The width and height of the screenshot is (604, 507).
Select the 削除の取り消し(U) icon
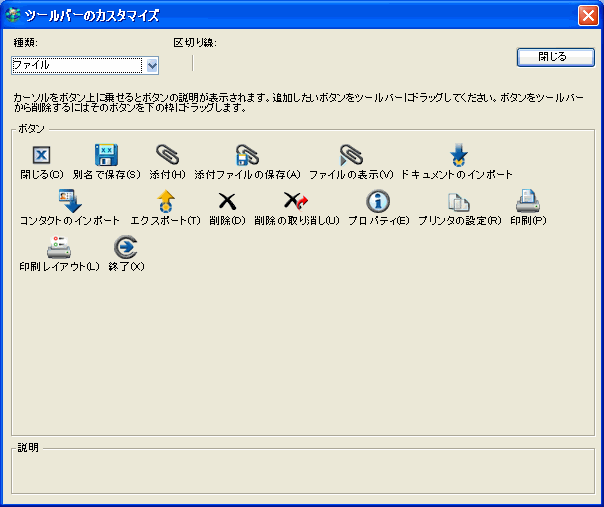click(296, 201)
